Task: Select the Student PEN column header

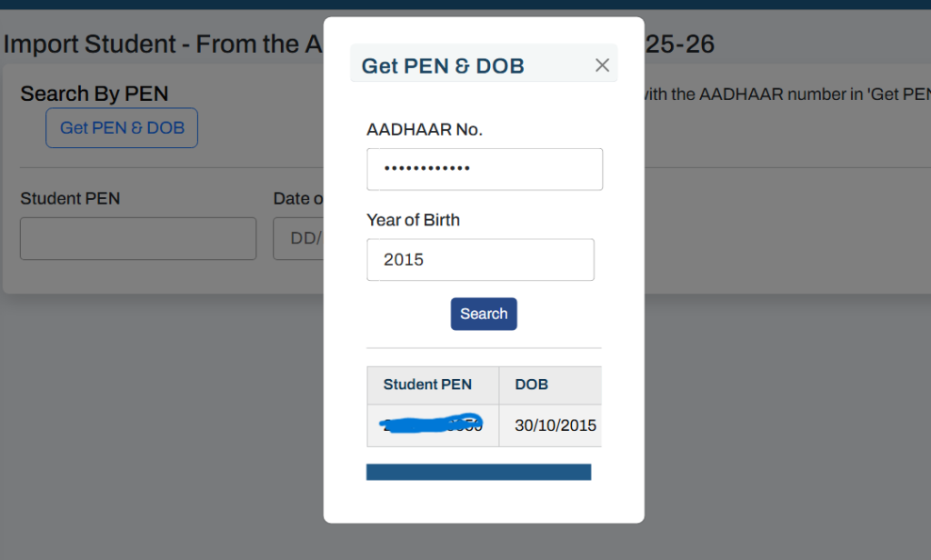Action: [x=427, y=385]
